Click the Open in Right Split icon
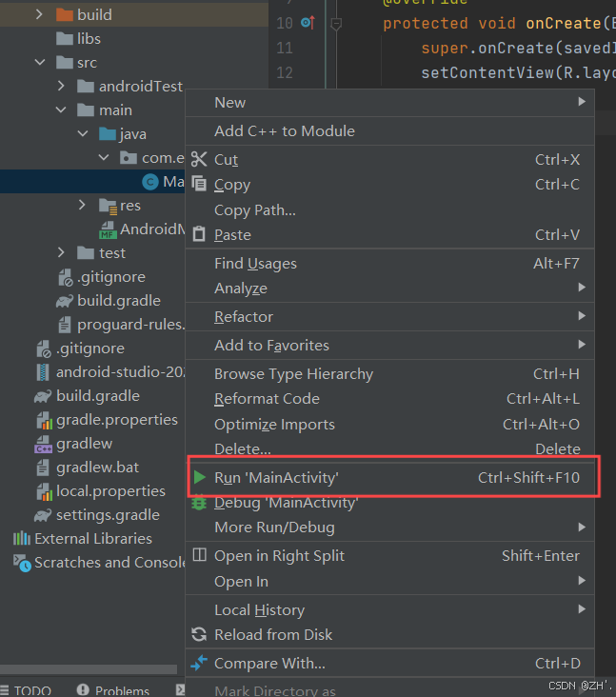Image resolution: width=616 pixels, height=697 pixels. point(200,555)
